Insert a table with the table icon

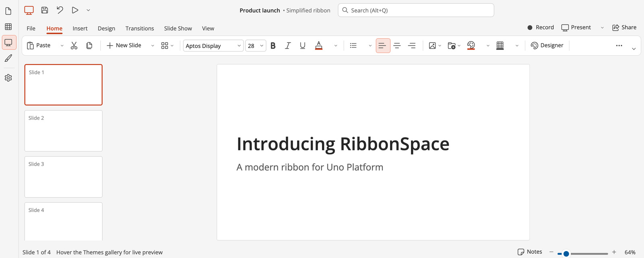500,46
